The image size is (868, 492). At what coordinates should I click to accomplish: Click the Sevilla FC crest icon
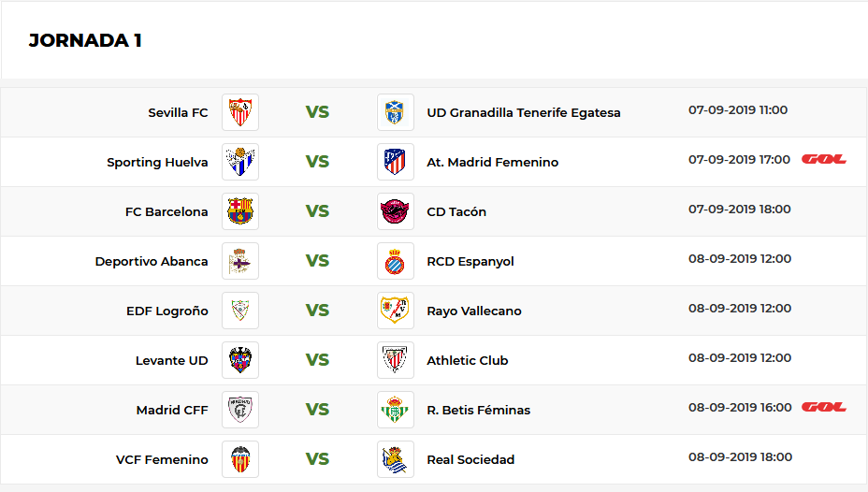[240, 112]
